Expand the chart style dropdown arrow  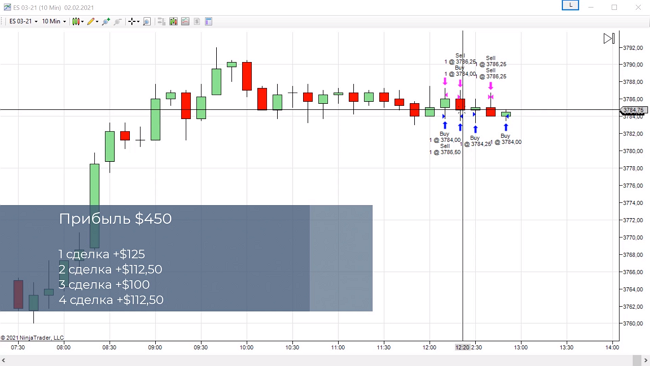pyautogui.click(x=82, y=22)
